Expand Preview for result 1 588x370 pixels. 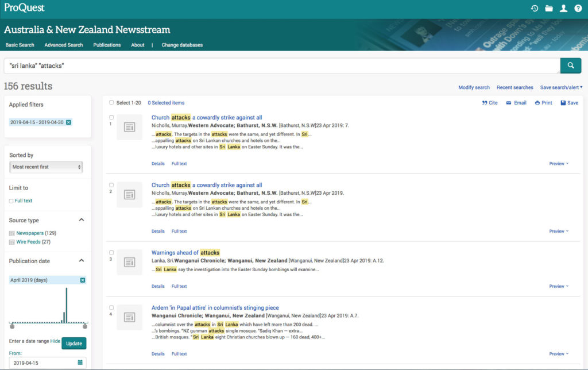click(x=559, y=164)
